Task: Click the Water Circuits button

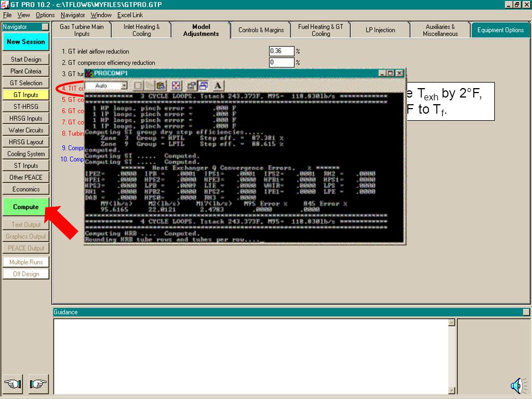Action: click(x=26, y=130)
